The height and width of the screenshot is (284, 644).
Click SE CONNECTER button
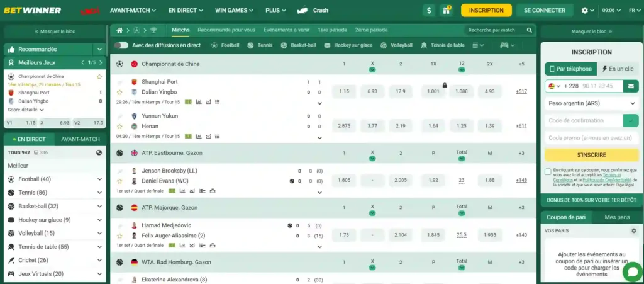tap(545, 10)
